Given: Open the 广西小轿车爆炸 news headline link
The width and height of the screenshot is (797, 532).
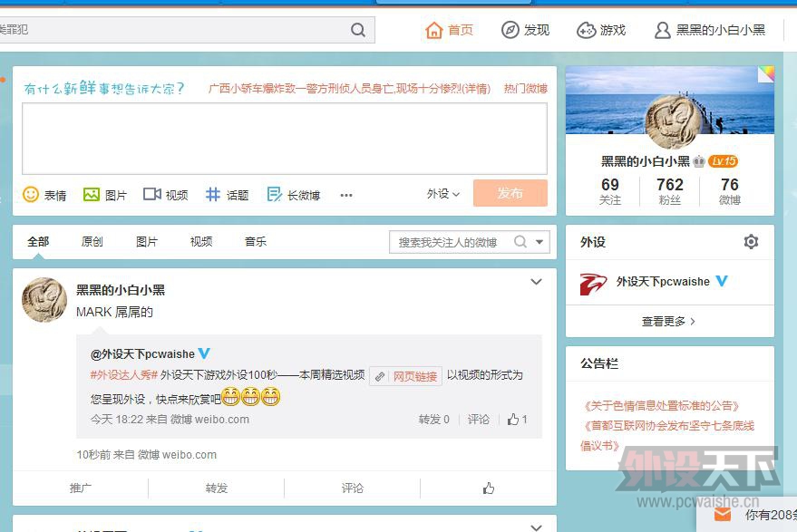Looking at the screenshot, I should tap(350, 89).
